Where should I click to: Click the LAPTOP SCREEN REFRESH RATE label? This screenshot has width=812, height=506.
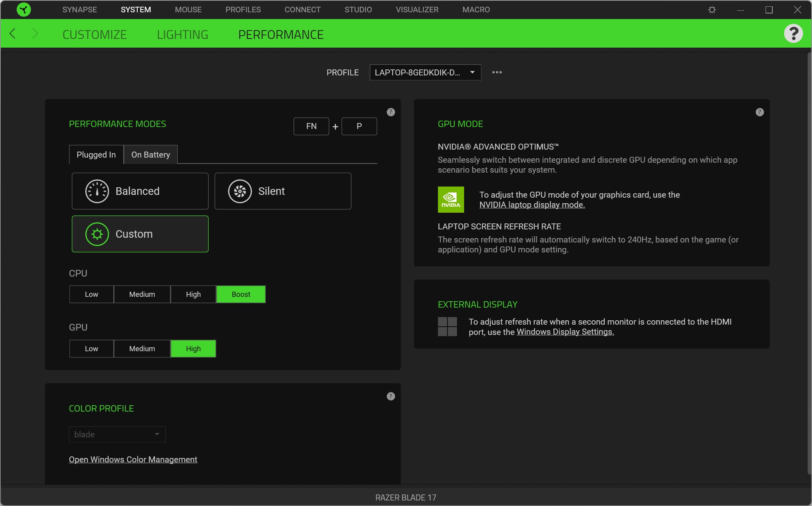coord(499,227)
